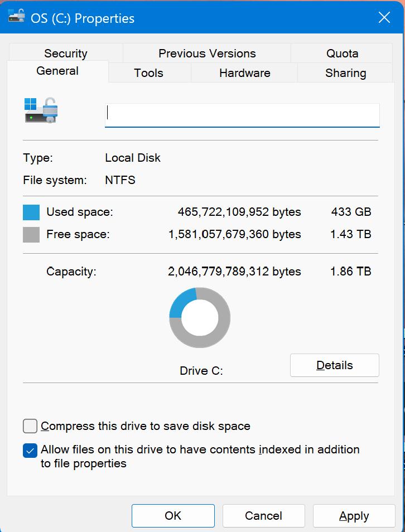The width and height of the screenshot is (405, 532).
Task: Click the drive label text field
Action: click(x=242, y=115)
